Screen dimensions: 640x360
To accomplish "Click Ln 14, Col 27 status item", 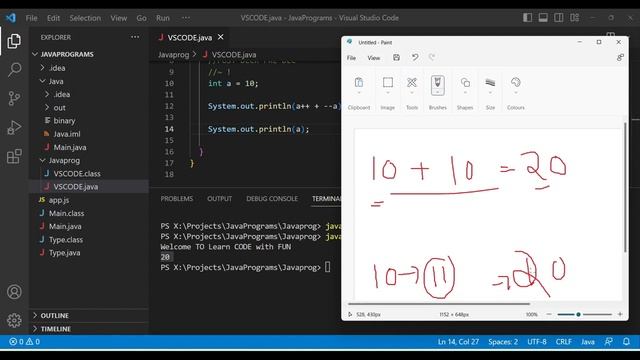I will pos(458,342).
